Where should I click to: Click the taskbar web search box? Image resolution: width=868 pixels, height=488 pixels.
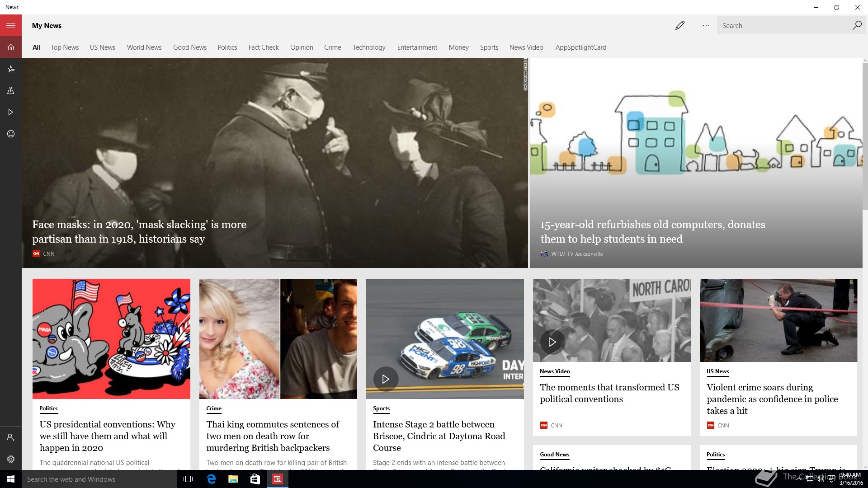[x=99, y=479]
